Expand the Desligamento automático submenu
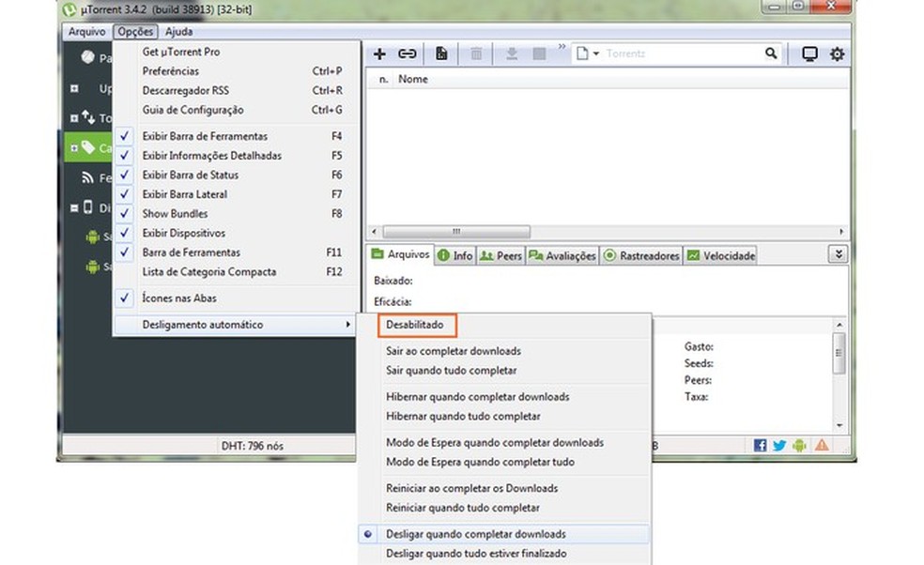 click(x=236, y=325)
